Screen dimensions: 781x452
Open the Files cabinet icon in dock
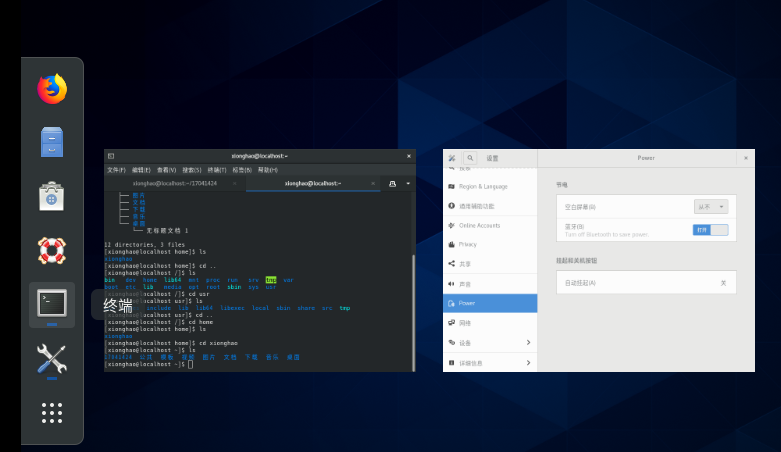tap(52, 142)
